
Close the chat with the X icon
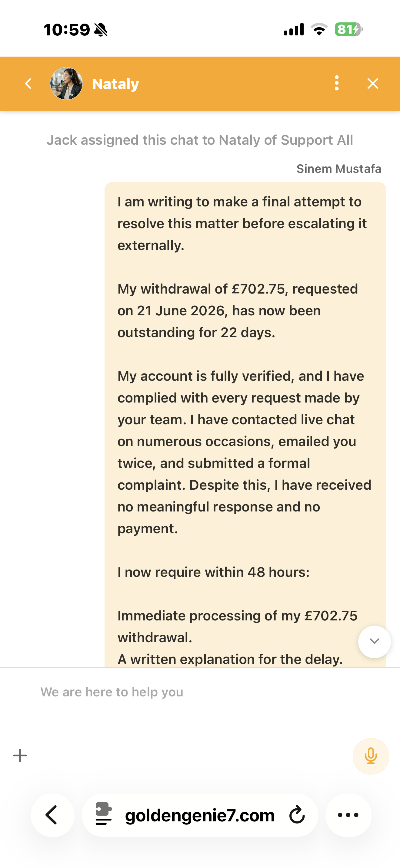pos(373,84)
